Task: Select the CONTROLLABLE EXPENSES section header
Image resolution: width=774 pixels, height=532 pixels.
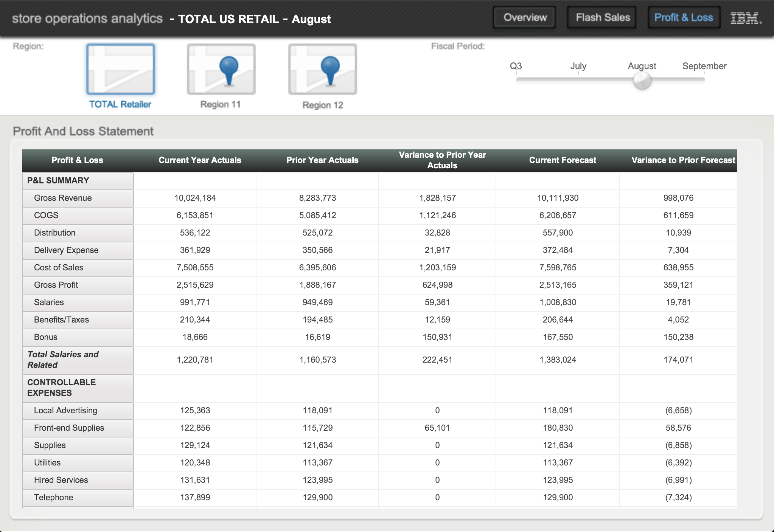Action: [61, 388]
